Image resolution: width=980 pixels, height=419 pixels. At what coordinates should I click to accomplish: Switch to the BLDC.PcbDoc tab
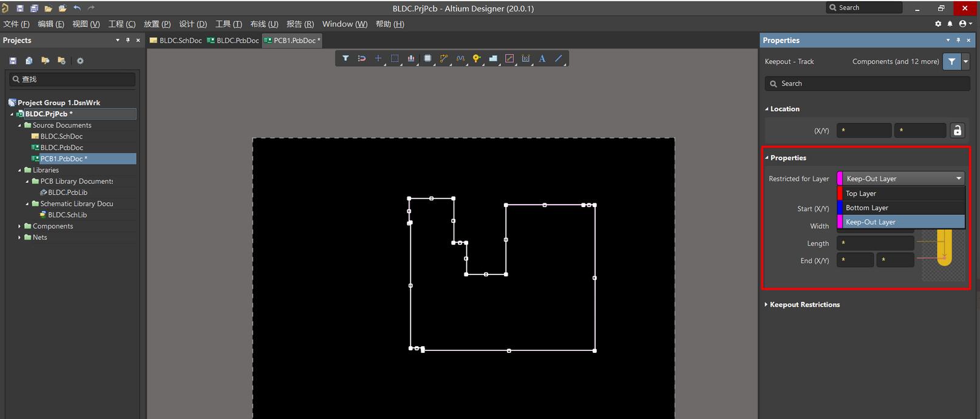click(233, 41)
